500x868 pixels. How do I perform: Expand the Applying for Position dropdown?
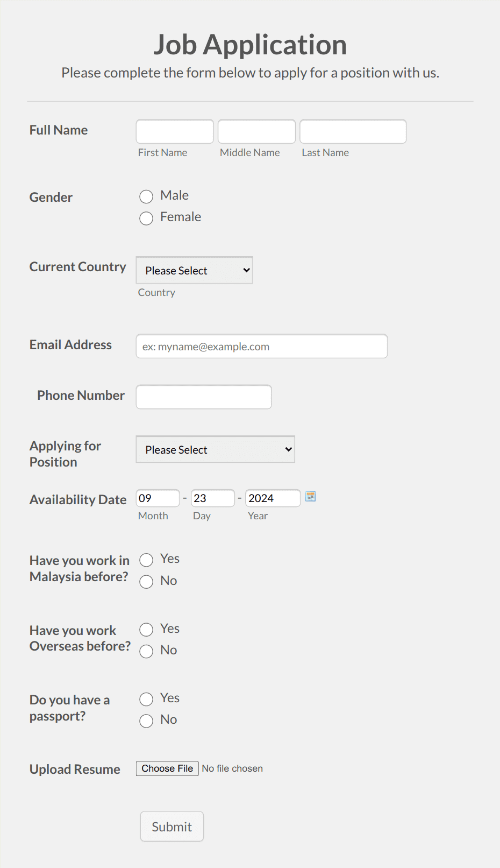215,449
